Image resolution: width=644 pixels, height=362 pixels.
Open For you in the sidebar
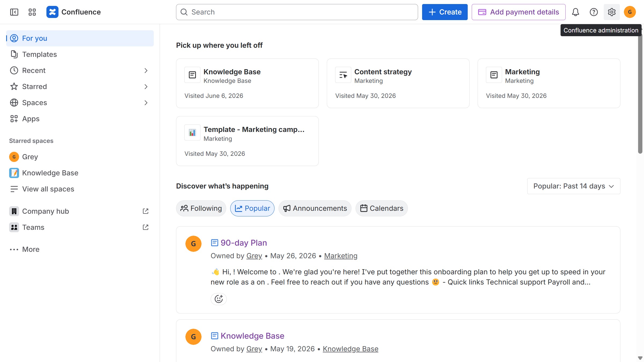tap(80, 38)
